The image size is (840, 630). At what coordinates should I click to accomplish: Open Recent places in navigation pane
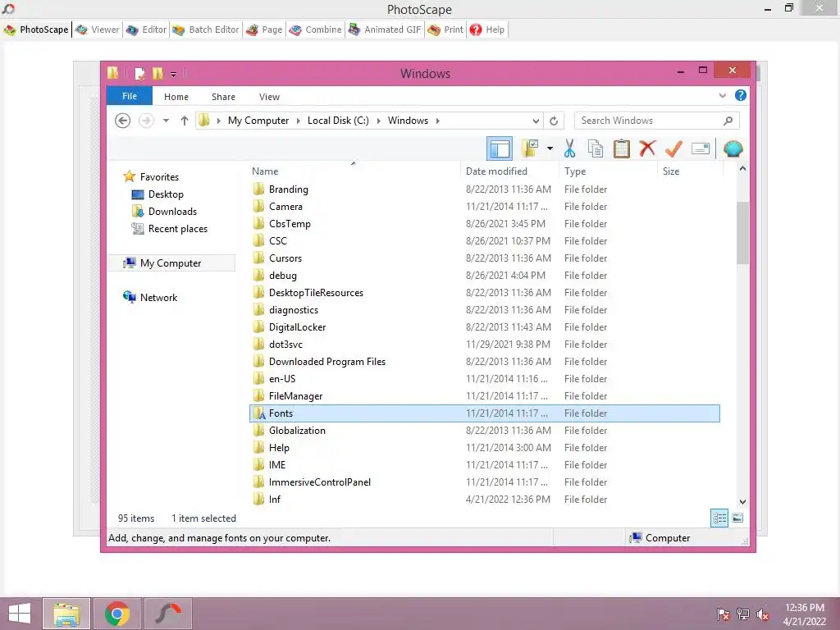coord(177,229)
